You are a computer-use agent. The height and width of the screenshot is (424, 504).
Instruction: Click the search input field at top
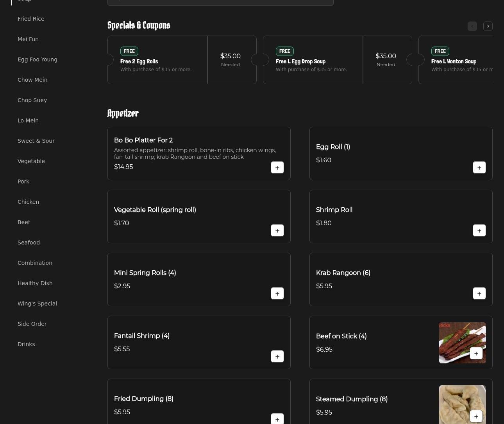point(220,2)
